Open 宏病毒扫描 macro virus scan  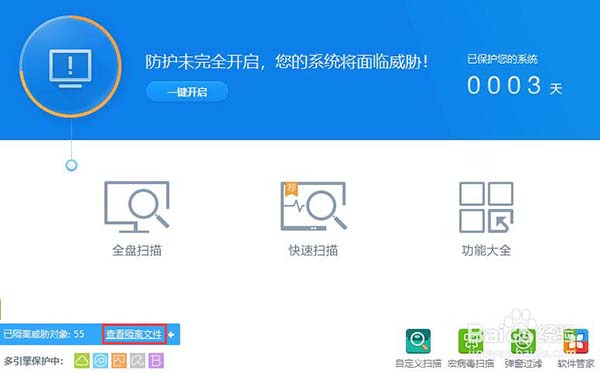click(471, 341)
